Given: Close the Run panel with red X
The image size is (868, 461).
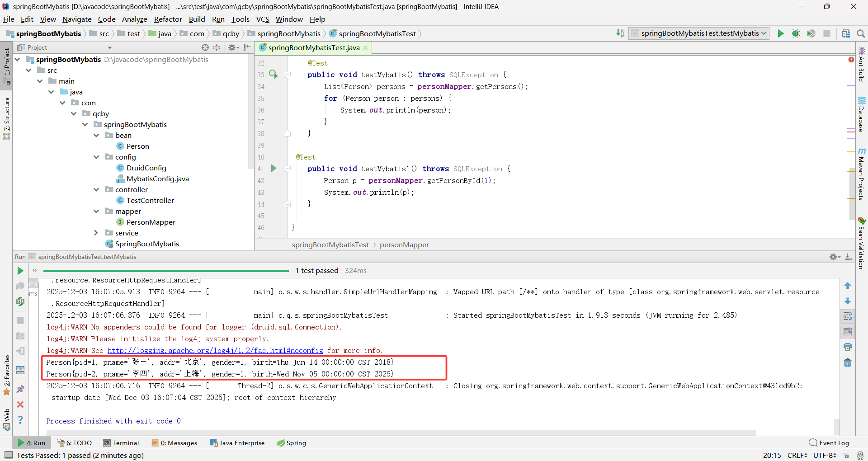Looking at the screenshot, I should click(x=20, y=405).
